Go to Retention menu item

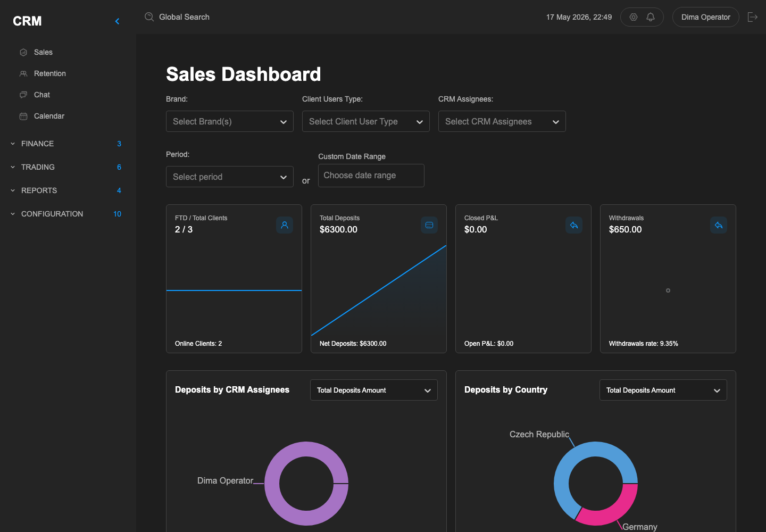point(50,73)
